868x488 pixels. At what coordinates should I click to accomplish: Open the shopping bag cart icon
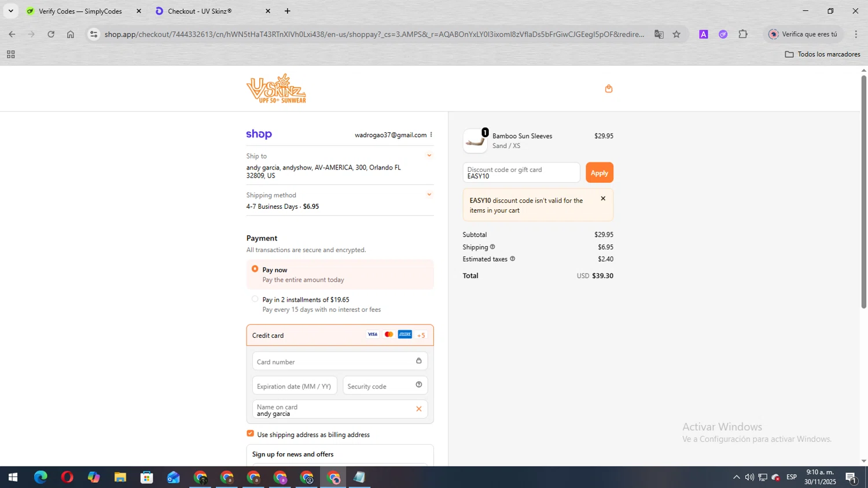[608, 88]
